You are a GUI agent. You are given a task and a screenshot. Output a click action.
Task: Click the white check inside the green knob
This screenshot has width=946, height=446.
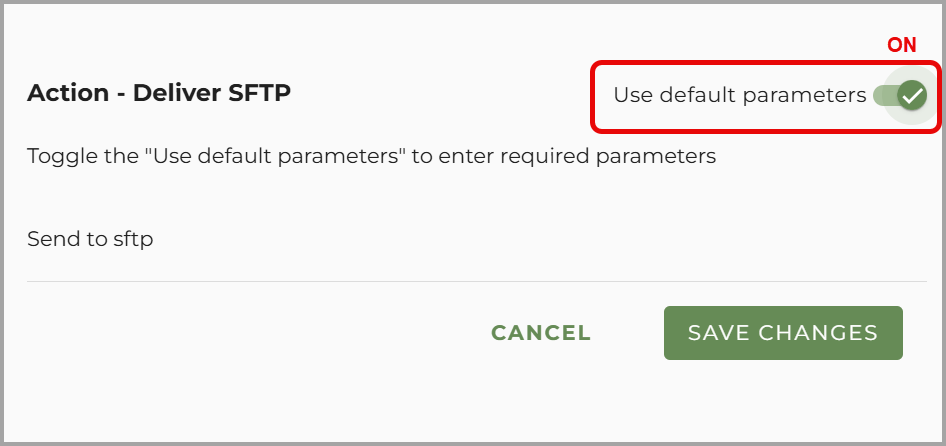(911, 96)
